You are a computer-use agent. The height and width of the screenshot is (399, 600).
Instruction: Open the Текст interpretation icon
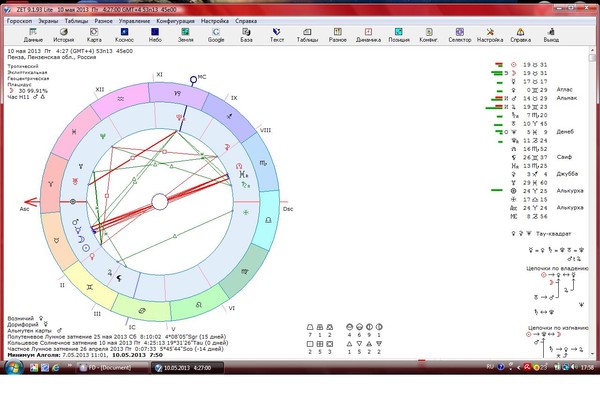tap(277, 35)
